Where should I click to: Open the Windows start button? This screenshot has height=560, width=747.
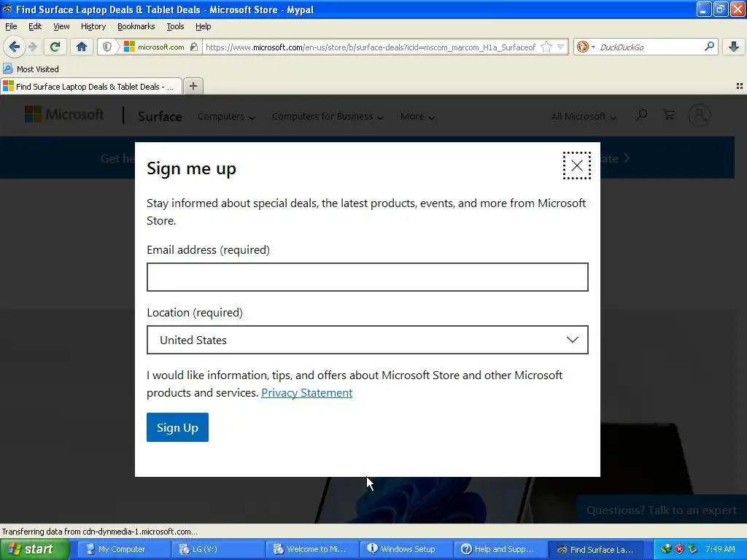pyautogui.click(x=35, y=549)
